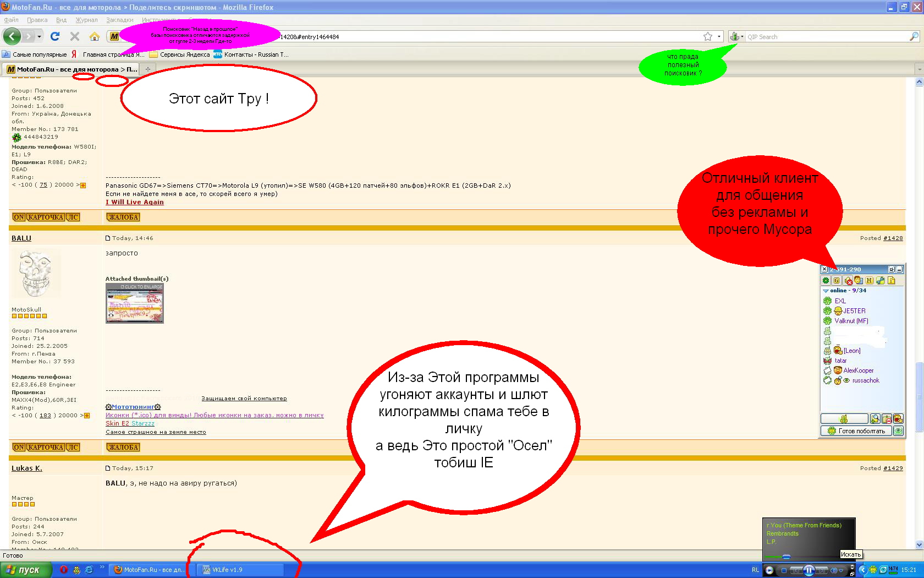Go back with Firefox back arrow
924x578 pixels.
[12, 36]
